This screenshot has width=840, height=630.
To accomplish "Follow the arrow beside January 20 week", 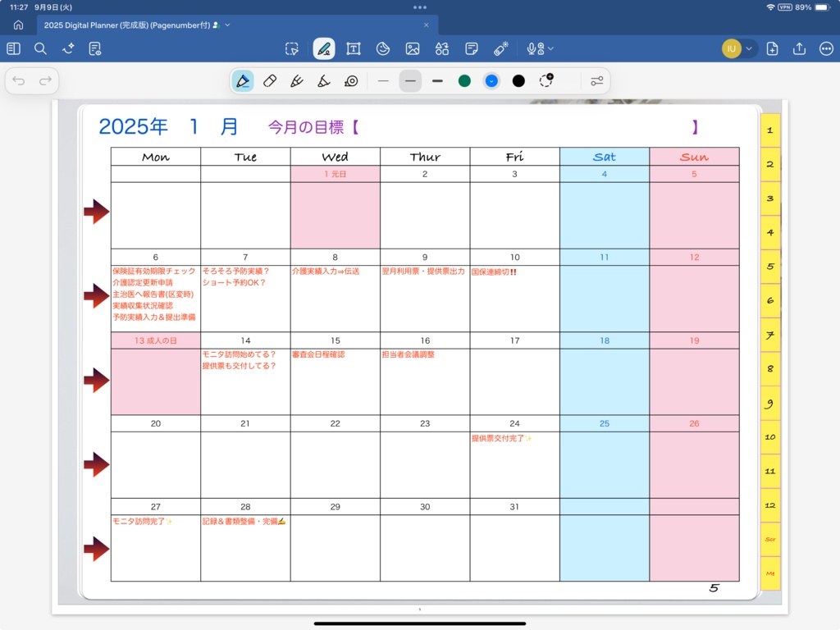I will pyautogui.click(x=97, y=464).
